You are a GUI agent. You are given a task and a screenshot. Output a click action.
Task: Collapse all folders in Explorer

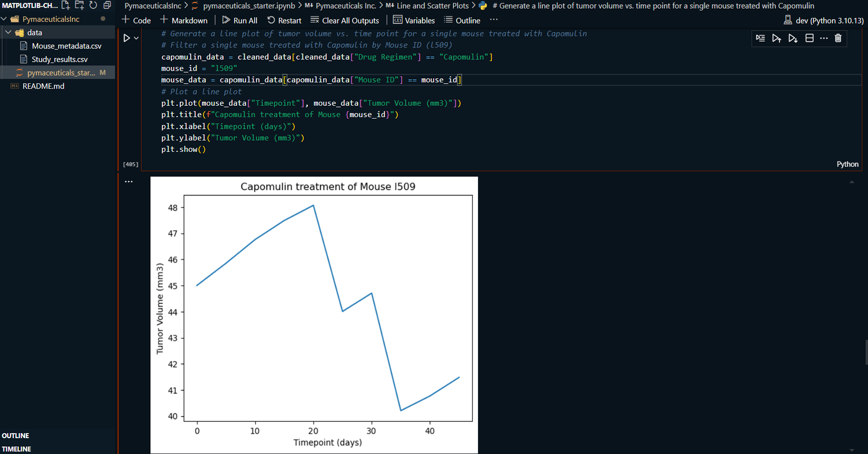coord(107,5)
